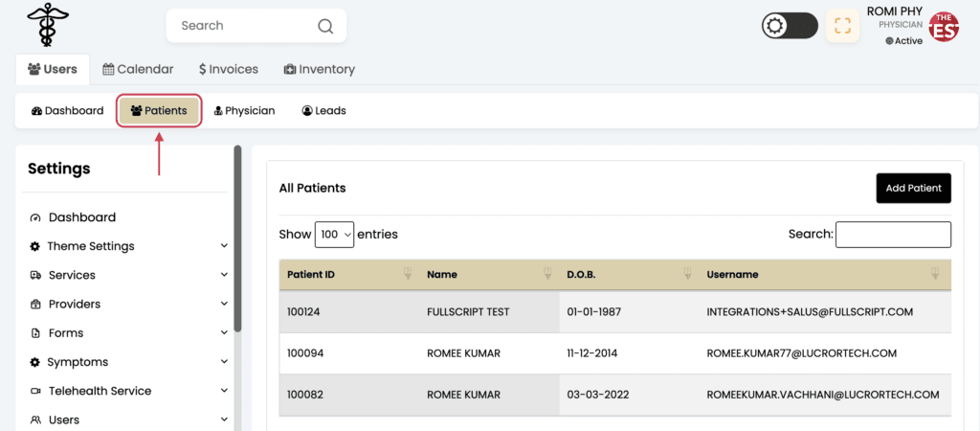Switch to the Calendar tab
Viewport: 980px width, 431px height.
[138, 69]
